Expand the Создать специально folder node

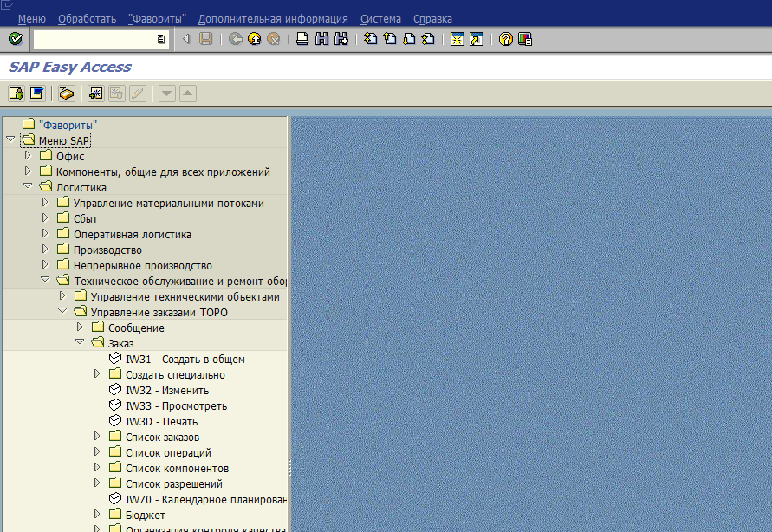[x=97, y=374]
